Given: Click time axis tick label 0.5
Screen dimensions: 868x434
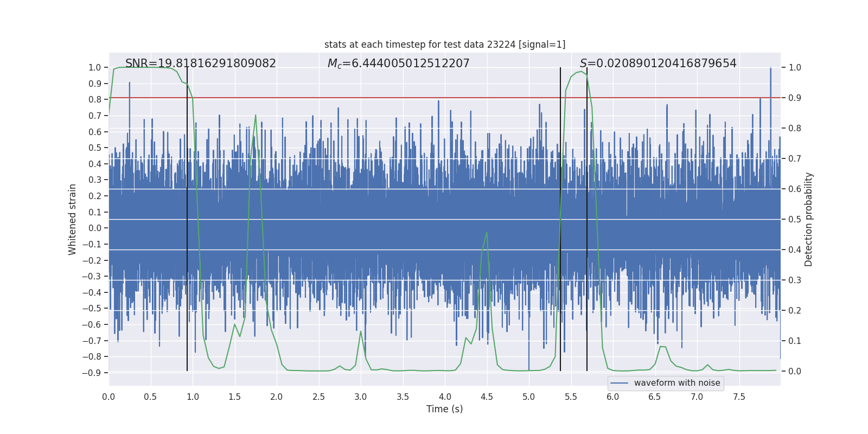Looking at the screenshot, I should click(150, 397).
